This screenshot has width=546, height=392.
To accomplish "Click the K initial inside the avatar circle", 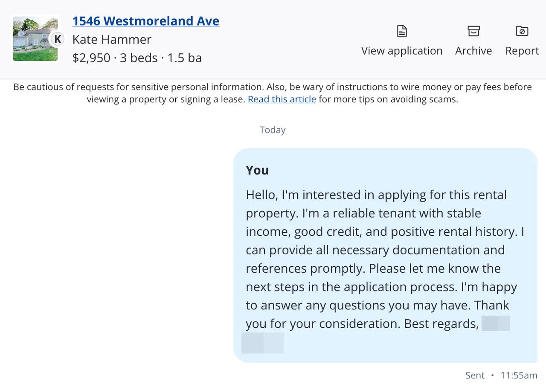I will pos(57,39).
